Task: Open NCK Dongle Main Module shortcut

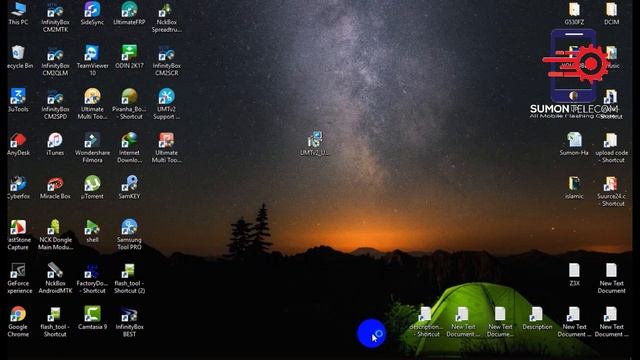Action: [55, 235]
